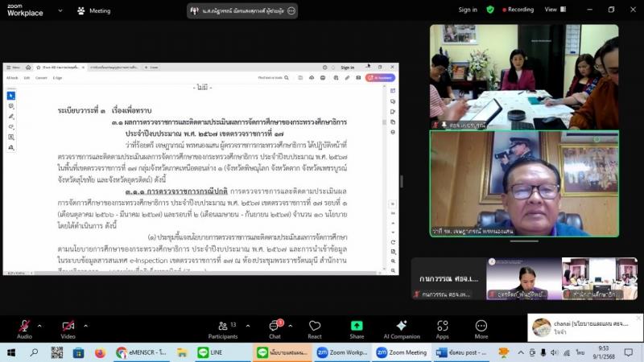Open the eMENSCR Chrome taskbar window
644x362 pixels.
pos(141,352)
